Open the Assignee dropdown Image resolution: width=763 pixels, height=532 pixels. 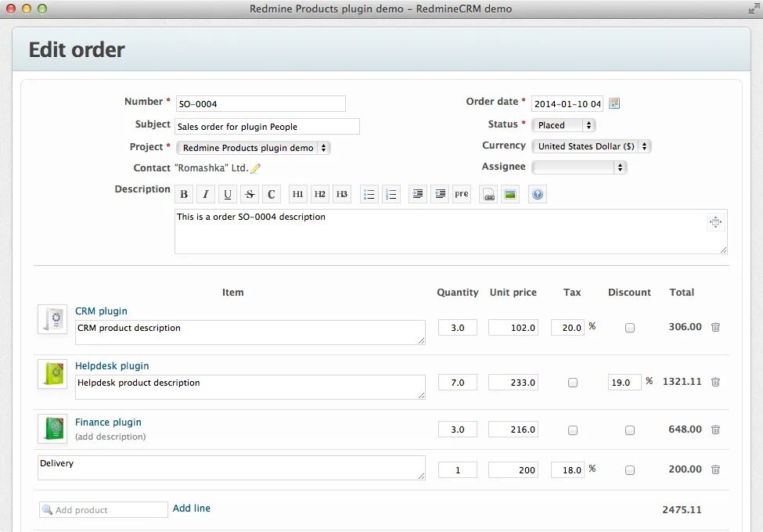pos(579,167)
